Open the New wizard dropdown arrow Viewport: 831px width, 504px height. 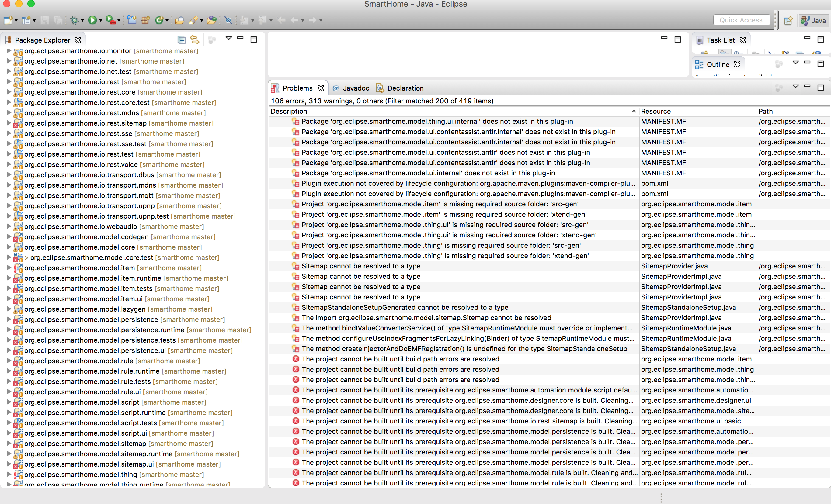click(x=16, y=21)
